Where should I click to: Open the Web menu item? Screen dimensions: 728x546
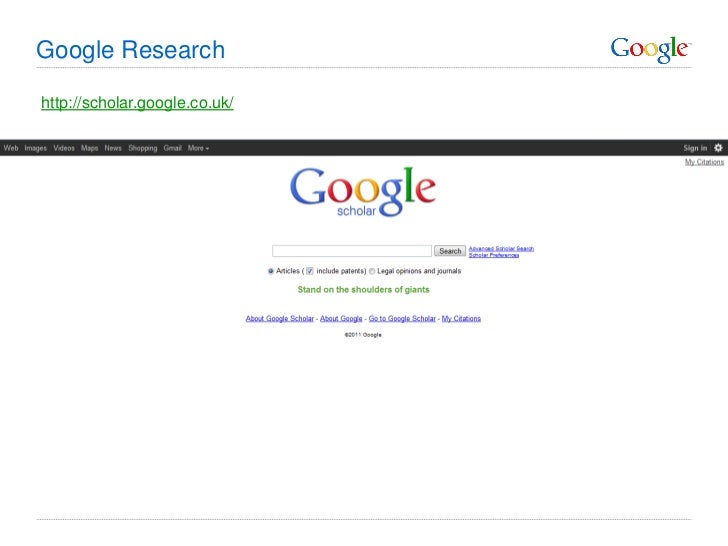click(x=11, y=148)
